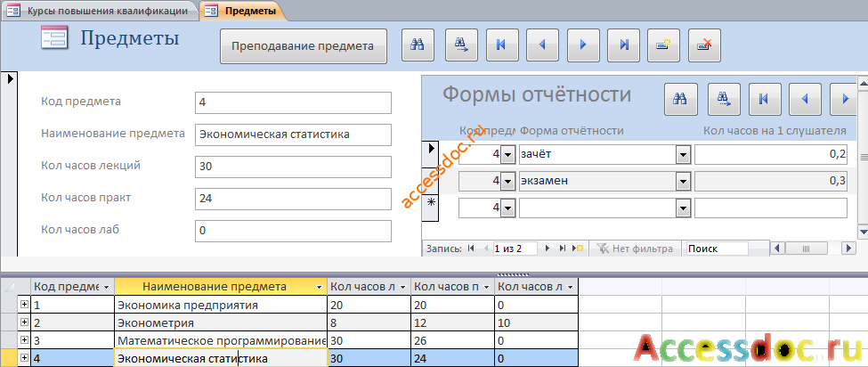Expand row 1 Экономика предприятия
Viewport: 868px width, 367px height.
click(24, 305)
